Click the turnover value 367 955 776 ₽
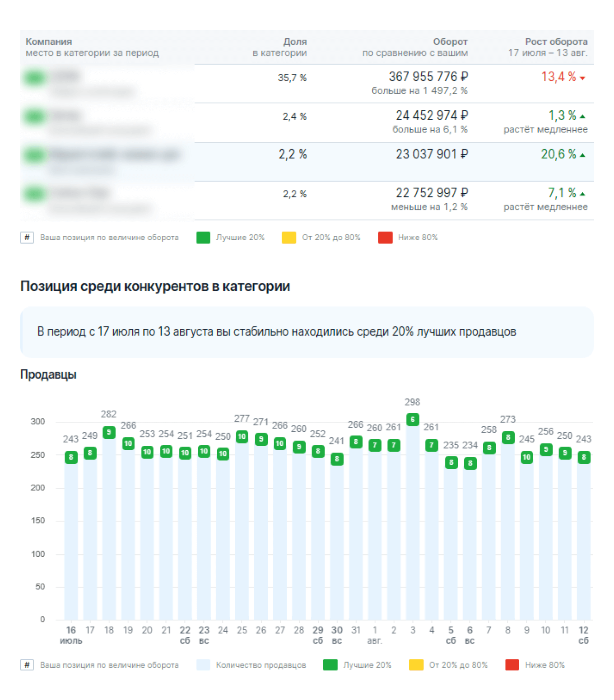The image size is (614, 700). pos(429,77)
